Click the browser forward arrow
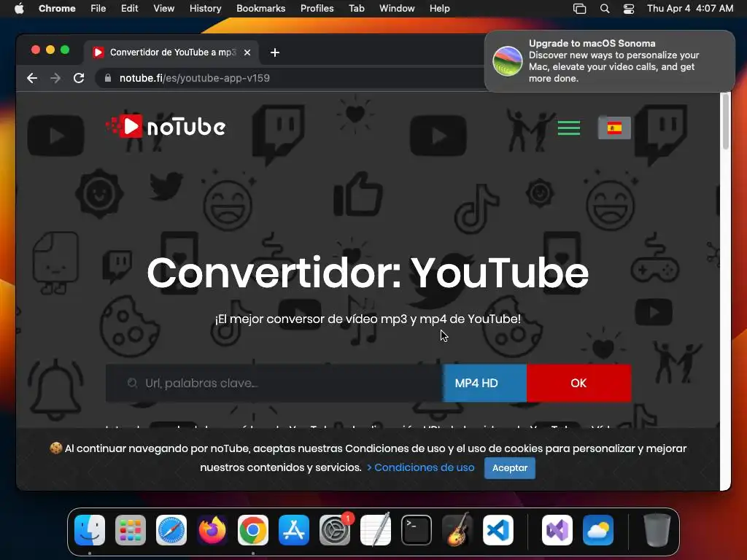The image size is (747, 560). pos(55,78)
